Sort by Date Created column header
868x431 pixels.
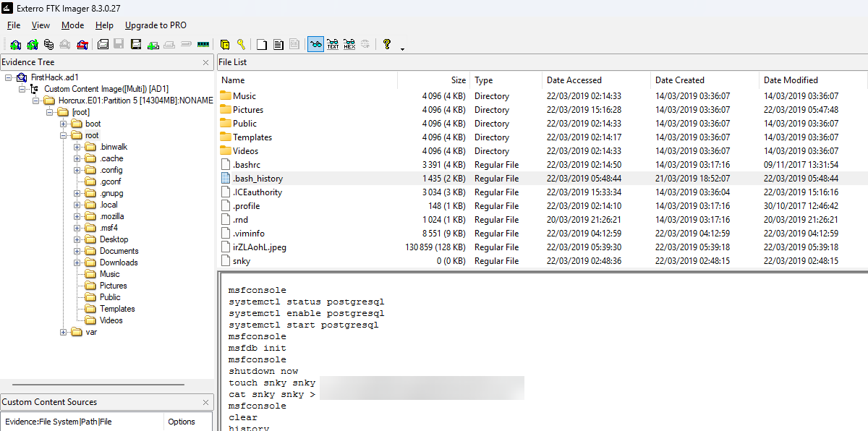[x=705, y=80]
